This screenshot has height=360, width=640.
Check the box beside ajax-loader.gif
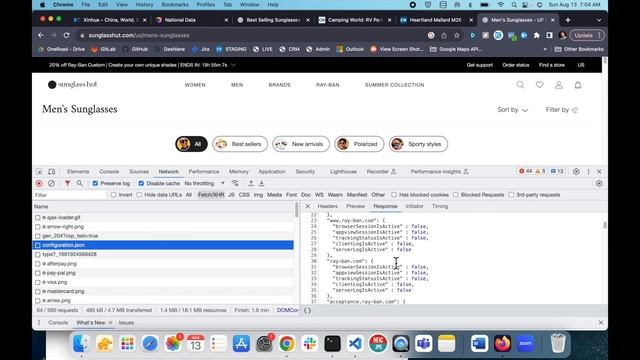click(38, 218)
